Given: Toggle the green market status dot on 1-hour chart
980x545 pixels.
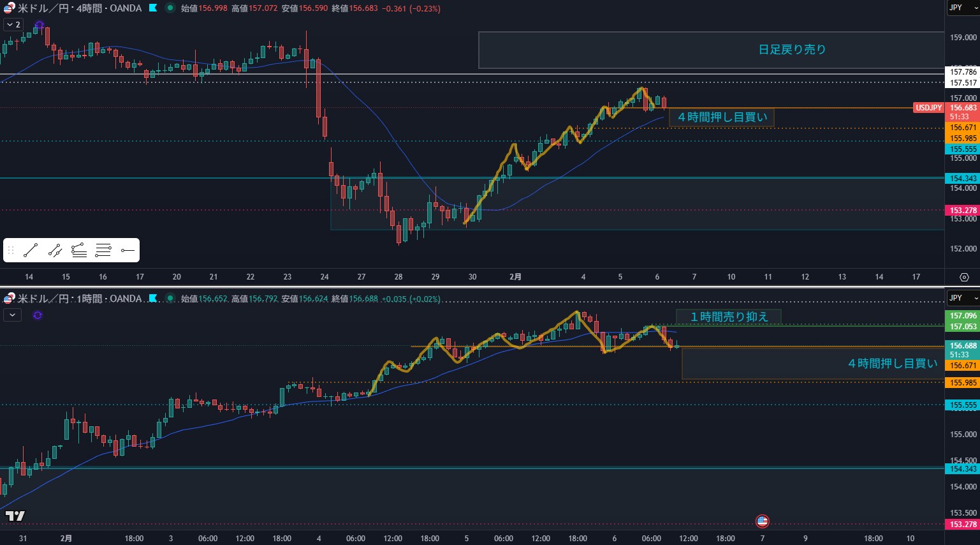Looking at the screenshot, I should coord(170,298).
